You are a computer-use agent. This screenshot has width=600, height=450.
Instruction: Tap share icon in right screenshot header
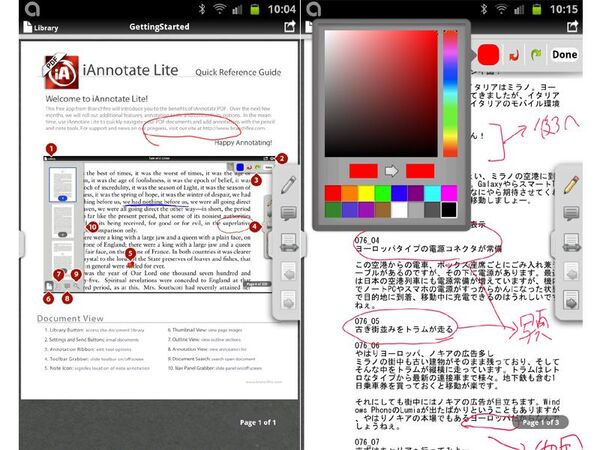pos(572,26)
